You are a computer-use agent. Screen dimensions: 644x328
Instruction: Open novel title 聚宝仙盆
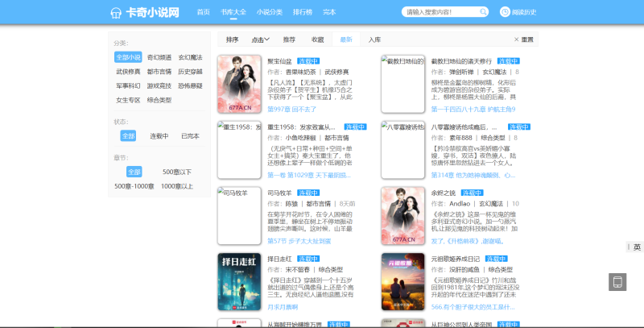[x=279, y=61]
